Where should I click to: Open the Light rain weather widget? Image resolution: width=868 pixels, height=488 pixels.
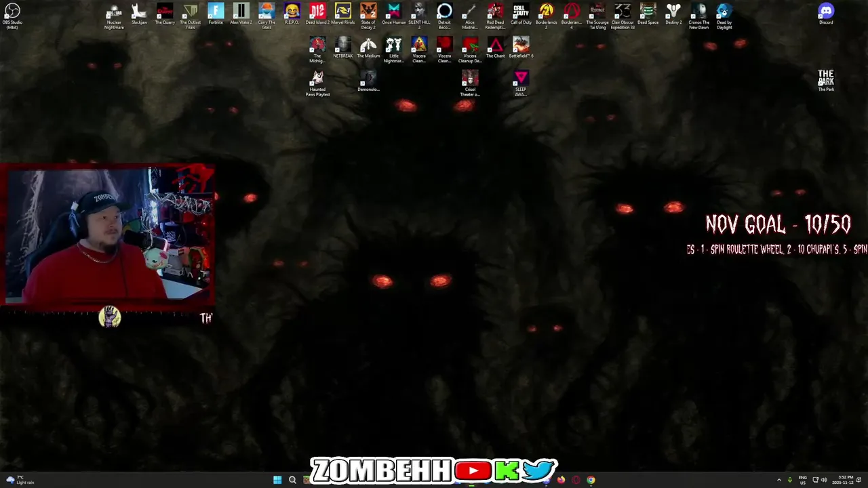tap(20, 480)
